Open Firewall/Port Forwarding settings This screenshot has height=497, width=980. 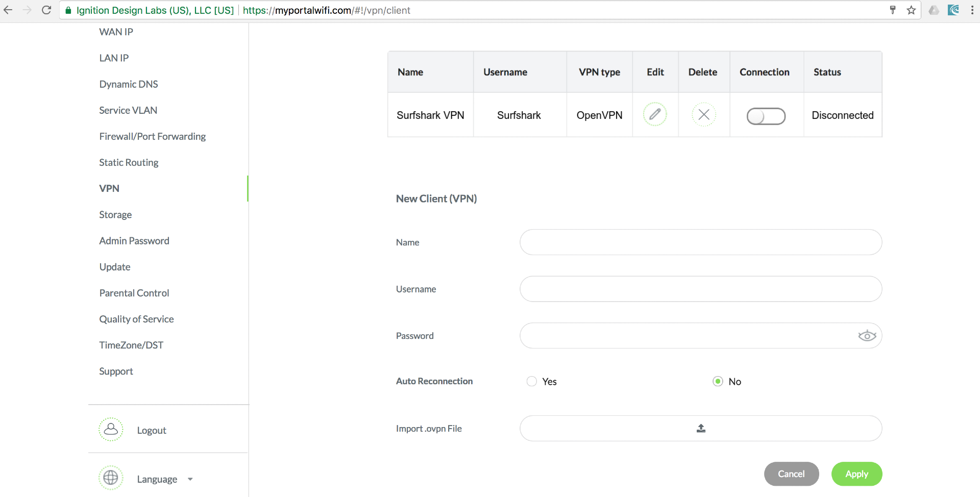152,136
